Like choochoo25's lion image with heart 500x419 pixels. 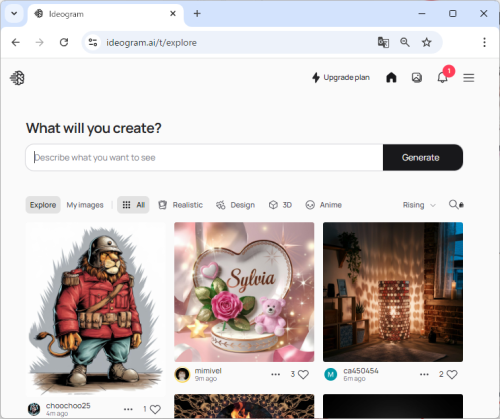click(x=155, y=409)
